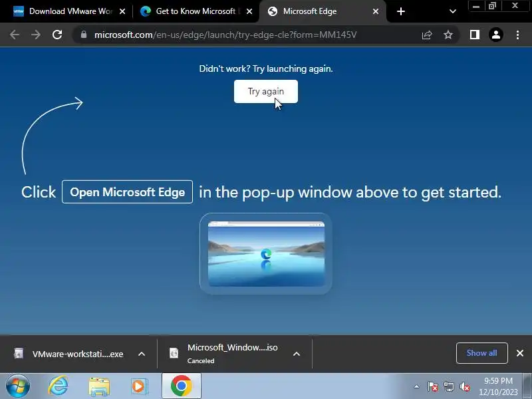This screenshot has width=532, height=399.
Task: Expand options for canceled iso download
Action: click(296, 354)
